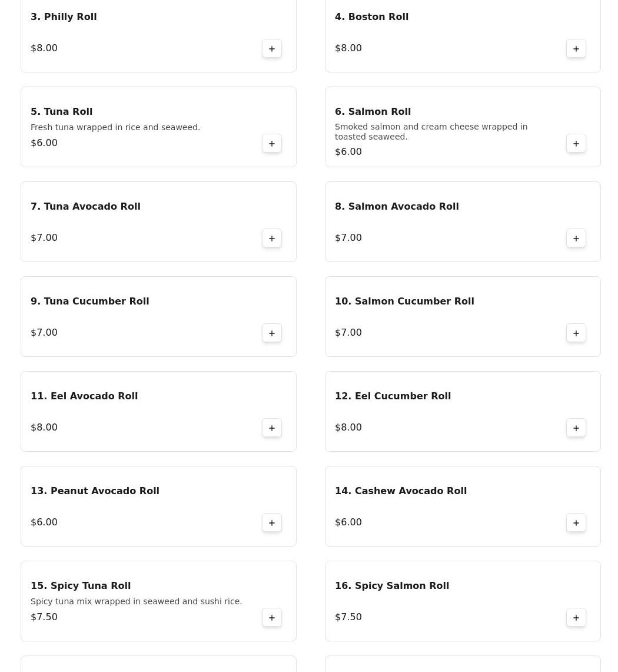This screenshot has width=618, height=672.
Task: Tap plus on Eel Avocado Roll
Action: 272,428
